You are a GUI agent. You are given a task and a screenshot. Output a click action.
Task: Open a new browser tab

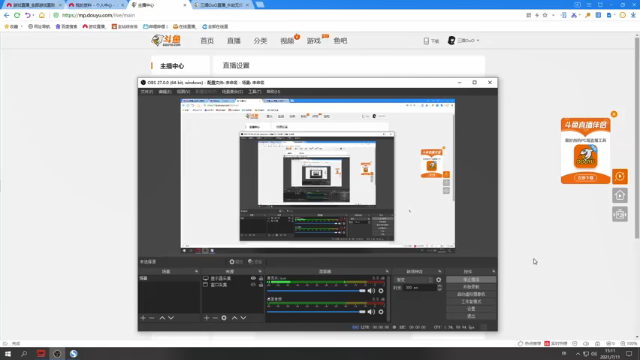[x=260, y=5]
